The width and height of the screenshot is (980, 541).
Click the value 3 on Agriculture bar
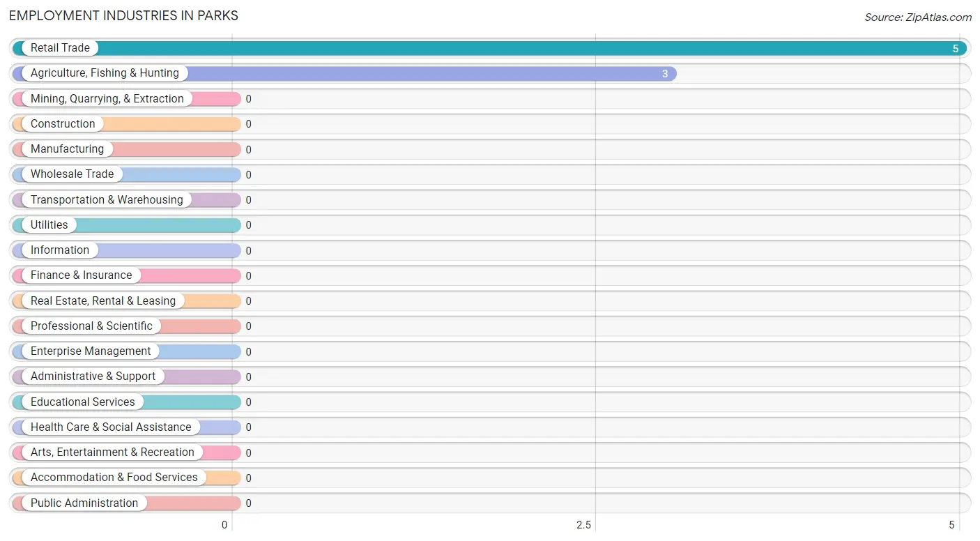click(x=665, y=74)
